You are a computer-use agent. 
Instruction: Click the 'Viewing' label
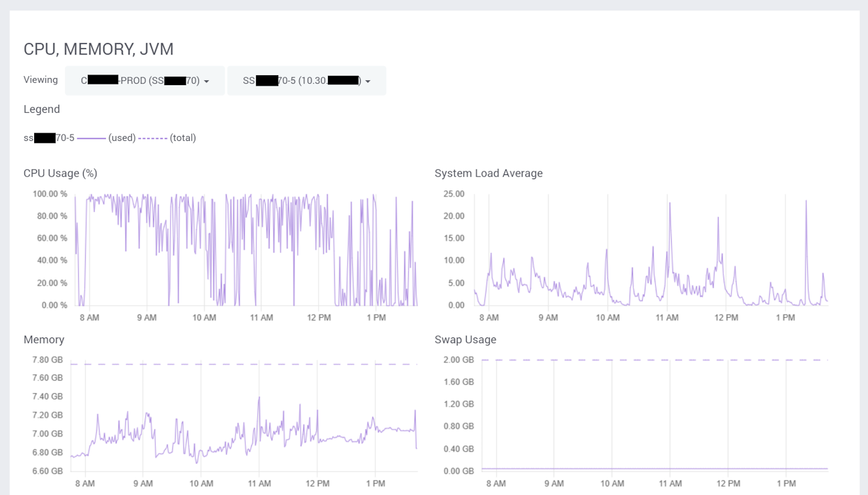click(40, 79)
